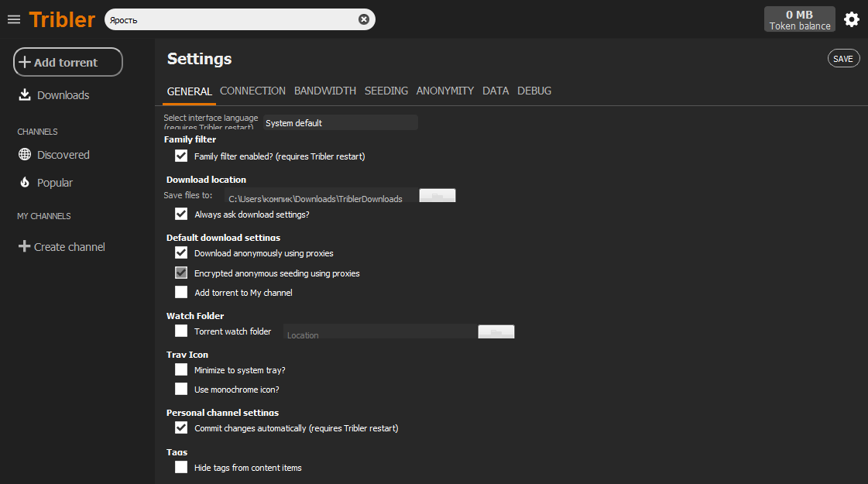Click the Watch Folder heading

(x=195, y=316)
